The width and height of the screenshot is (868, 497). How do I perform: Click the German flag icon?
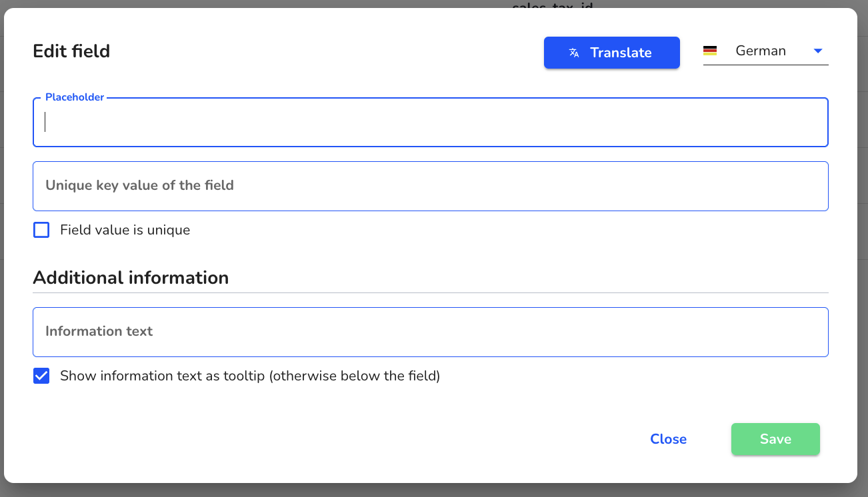pyautogui.click(x=710, y=51)
